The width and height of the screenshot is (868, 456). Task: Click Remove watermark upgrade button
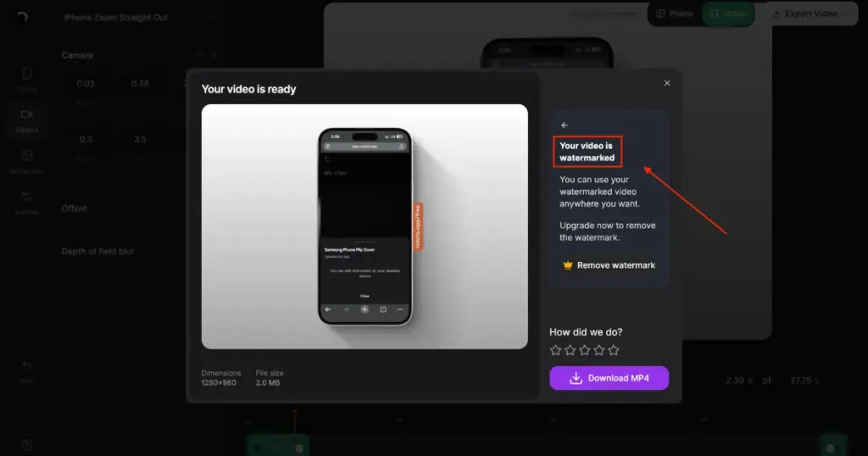click(x=609, y=265)
